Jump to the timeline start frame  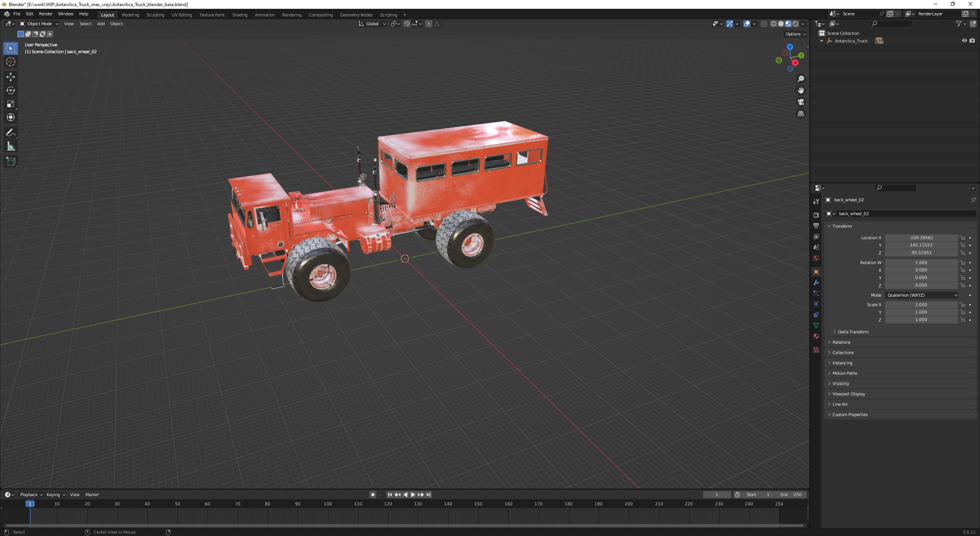click(x=390, y=495)
